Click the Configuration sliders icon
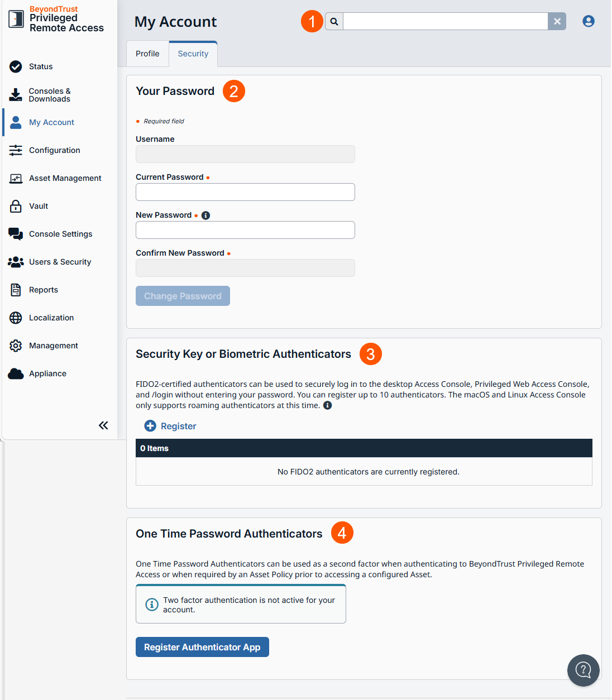 pos(15,150)
